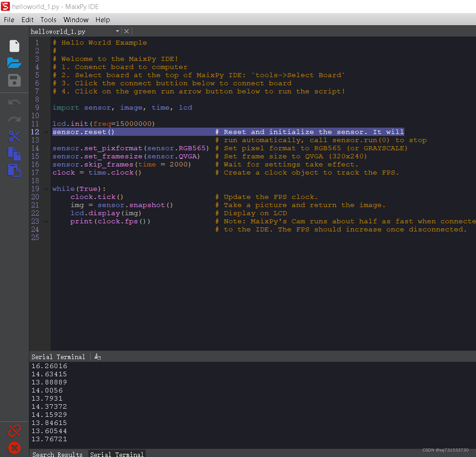Open a file with the folder icon
This screenshot has width=476, height=457.
pyautogui.click(x=14, y=63)
